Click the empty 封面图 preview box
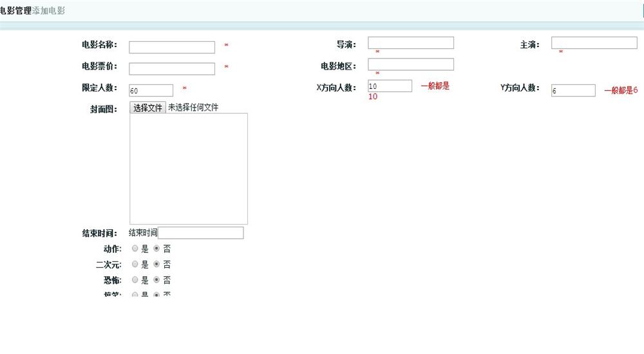This screenshot has width=644, height=354. 189,169
